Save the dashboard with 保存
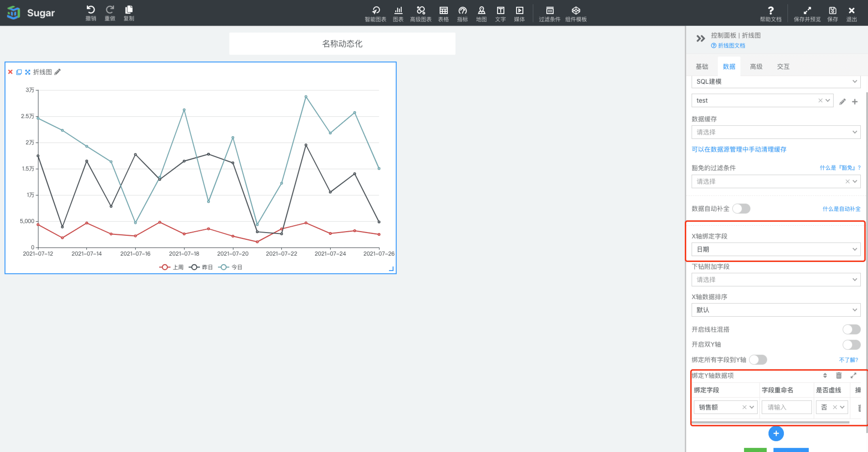 (x=833, y=14)
